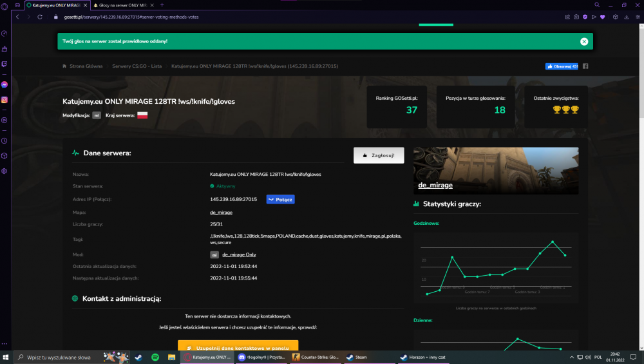Click the address bar URL

[131, 17]
